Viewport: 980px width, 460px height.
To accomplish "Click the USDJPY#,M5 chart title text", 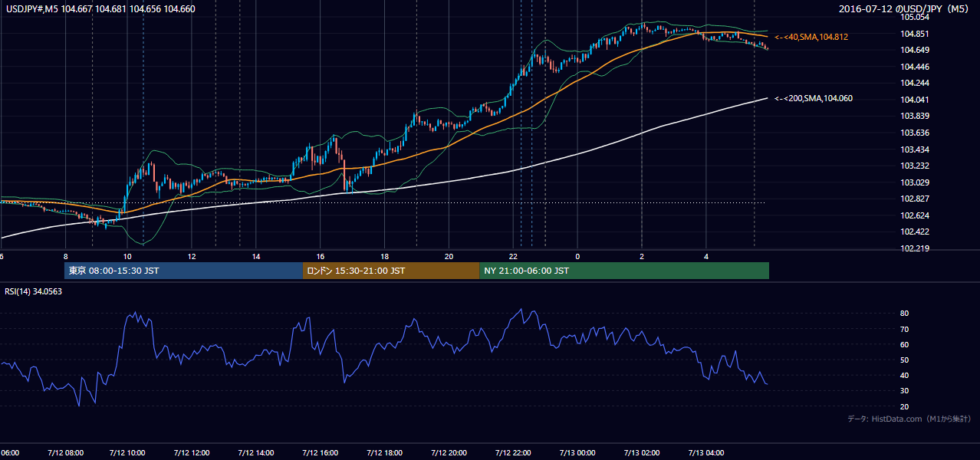I will click(99, 9).
